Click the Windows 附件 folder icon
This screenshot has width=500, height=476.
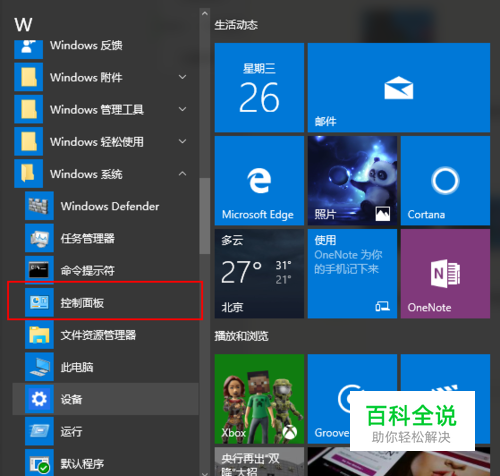(x=29, y=77)
